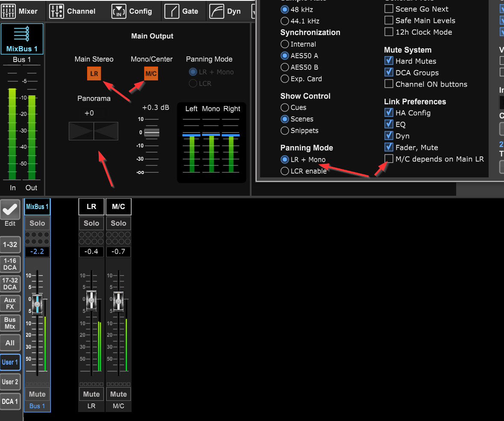Choose Scenes for Show Control
Image resolution: width=504 pixels, height=421 pixels.
284,119
